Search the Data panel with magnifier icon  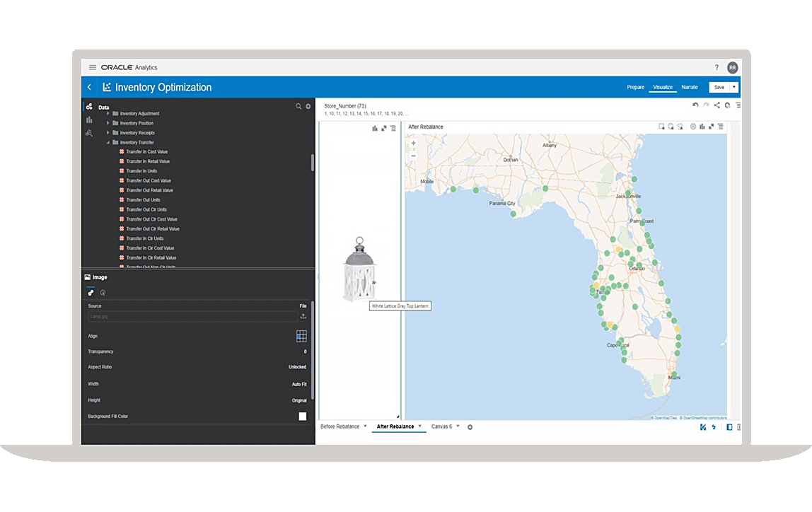[x=298, y=107]
